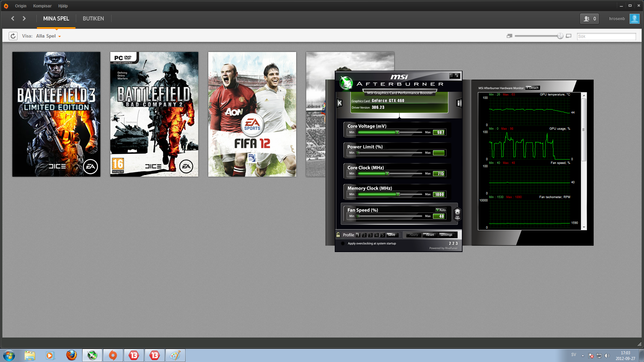Toggle Auto fan speed mode
The image size is (644, 362).
click(x=441, y=210)
